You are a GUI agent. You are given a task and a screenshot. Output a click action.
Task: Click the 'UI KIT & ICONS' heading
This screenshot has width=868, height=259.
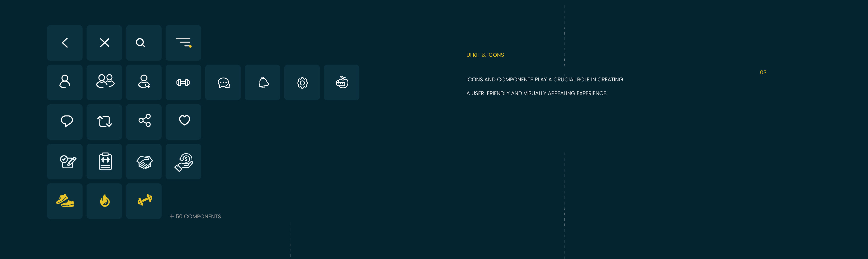[485, 55]
